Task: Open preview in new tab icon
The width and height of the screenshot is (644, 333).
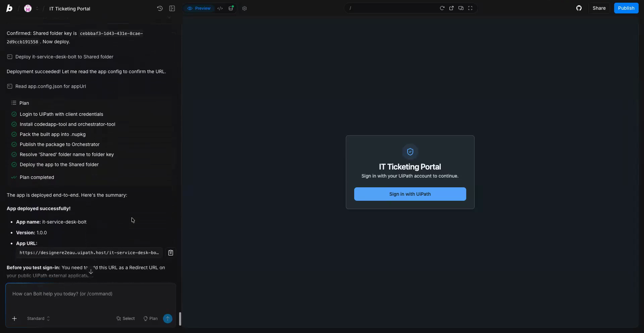Action: [451, 8]
